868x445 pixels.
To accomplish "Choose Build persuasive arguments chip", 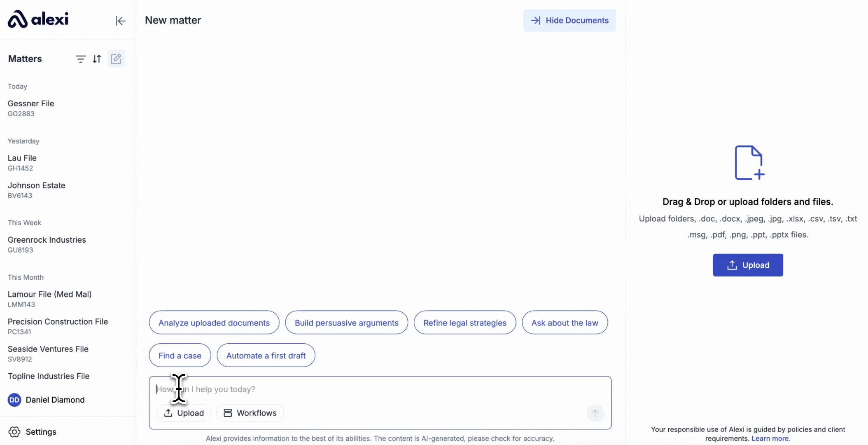I will pyautogui.click(x=346, y=323).
